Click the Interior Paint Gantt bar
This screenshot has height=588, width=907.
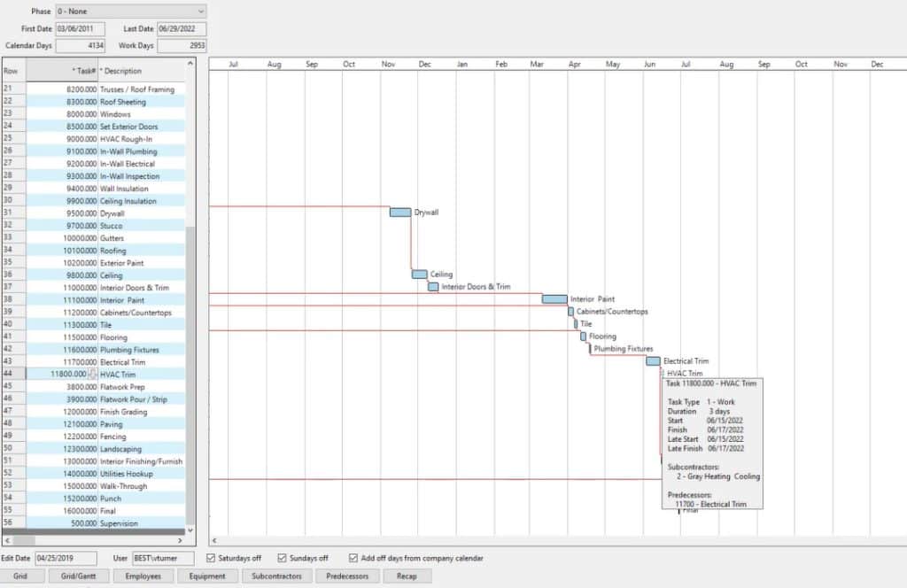554,299
